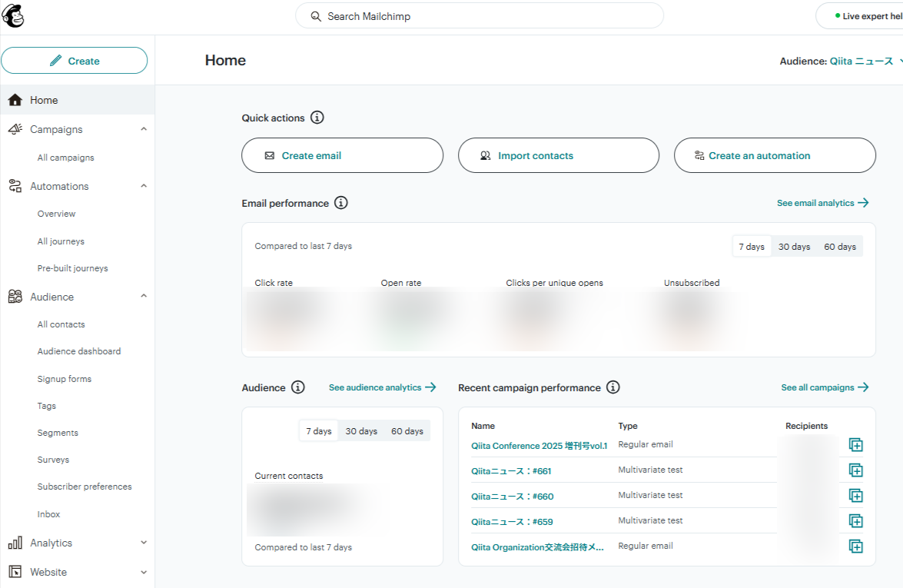Open All campaigns in sidebar
The width and height of the screenshot is (903, 588).
pos(65,158)
